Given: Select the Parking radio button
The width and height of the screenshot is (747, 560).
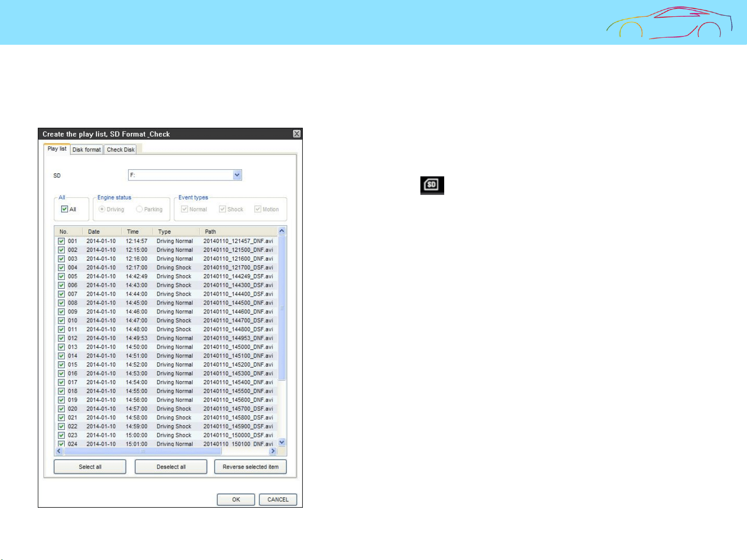Looking at the screenshot, I should pos(139,209).
